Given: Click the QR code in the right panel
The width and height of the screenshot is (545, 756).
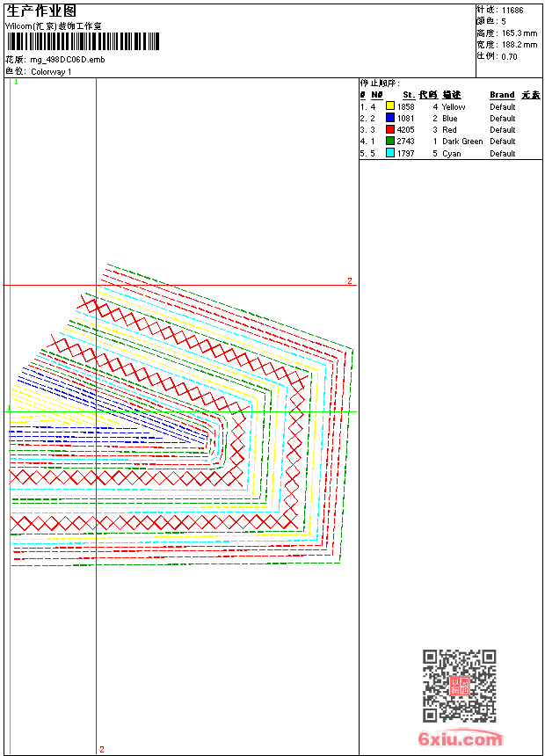Looking at the screenshot, I should tap(460, 686).
